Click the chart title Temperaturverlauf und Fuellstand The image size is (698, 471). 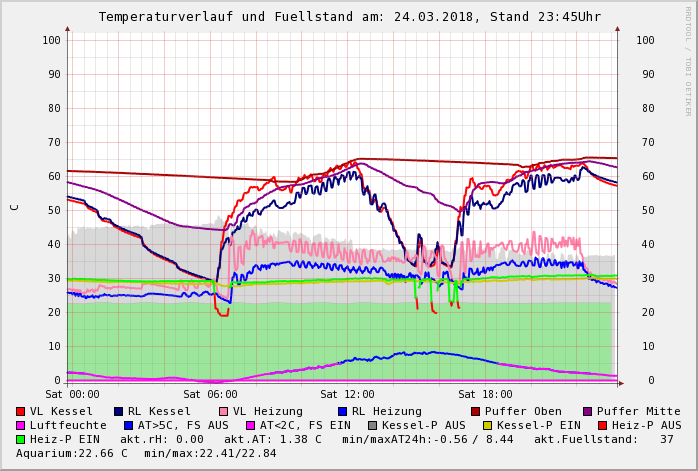349,17
